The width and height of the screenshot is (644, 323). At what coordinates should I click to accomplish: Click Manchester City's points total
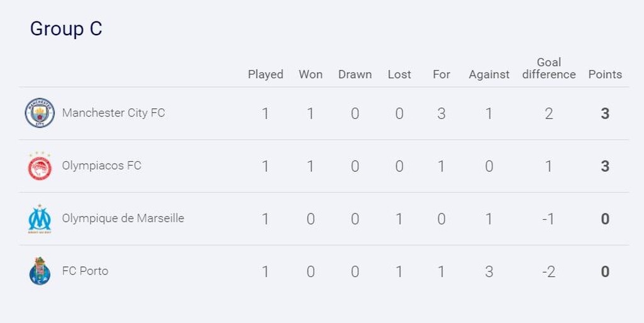point(605,114)
